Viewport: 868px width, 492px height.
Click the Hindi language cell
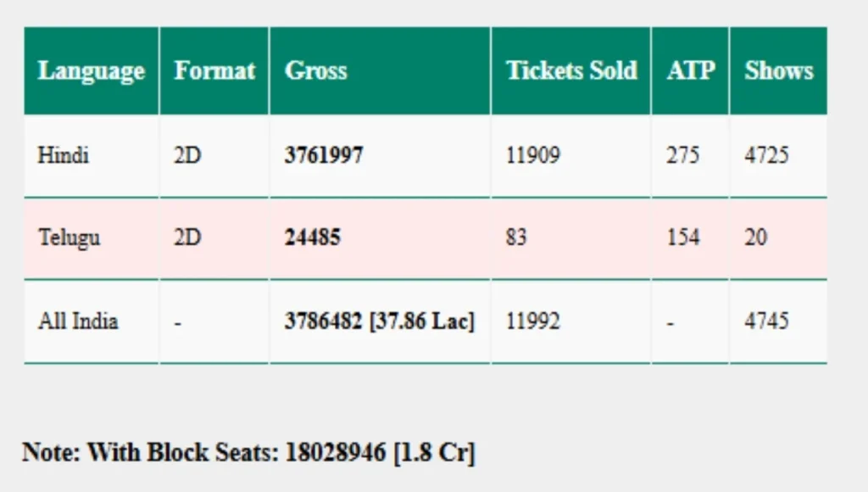point(64,155)
